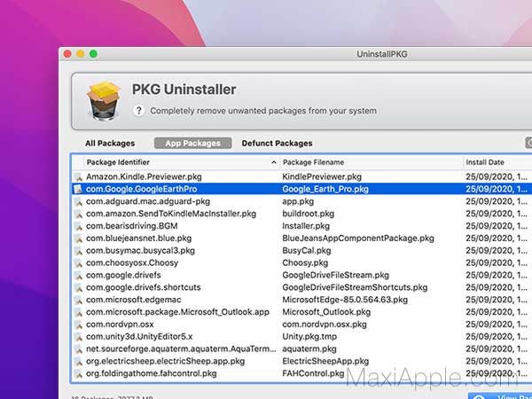Screen dimensions: 532x399
Task: Click package icon beside com.adguard.mac.adguard-pkg
Action: click(78, 201)
